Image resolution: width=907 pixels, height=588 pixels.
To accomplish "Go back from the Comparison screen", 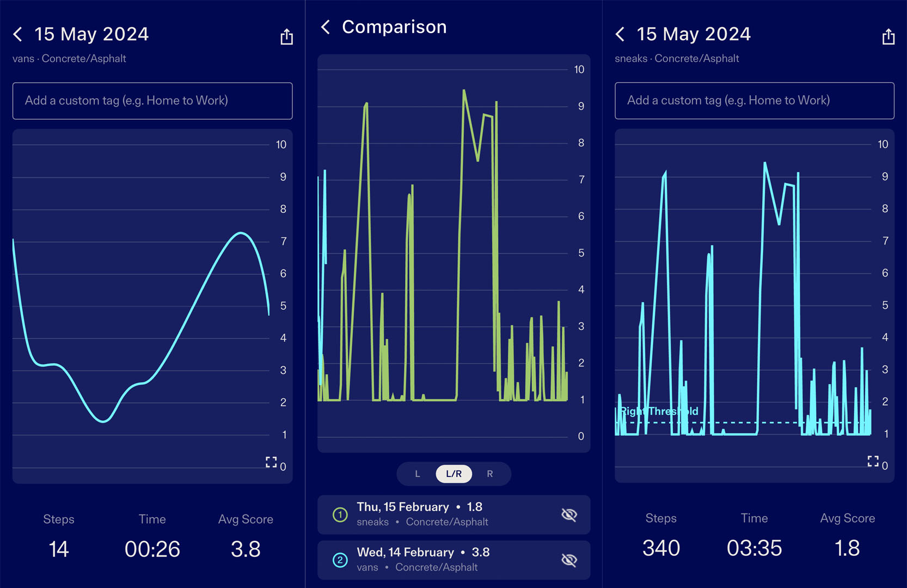I will point(326,27).
